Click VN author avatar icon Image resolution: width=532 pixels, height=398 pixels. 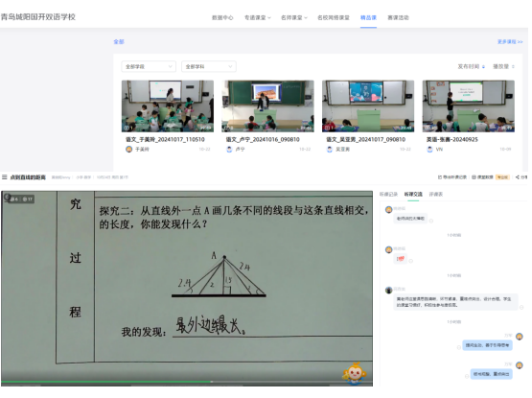point(429,149)
